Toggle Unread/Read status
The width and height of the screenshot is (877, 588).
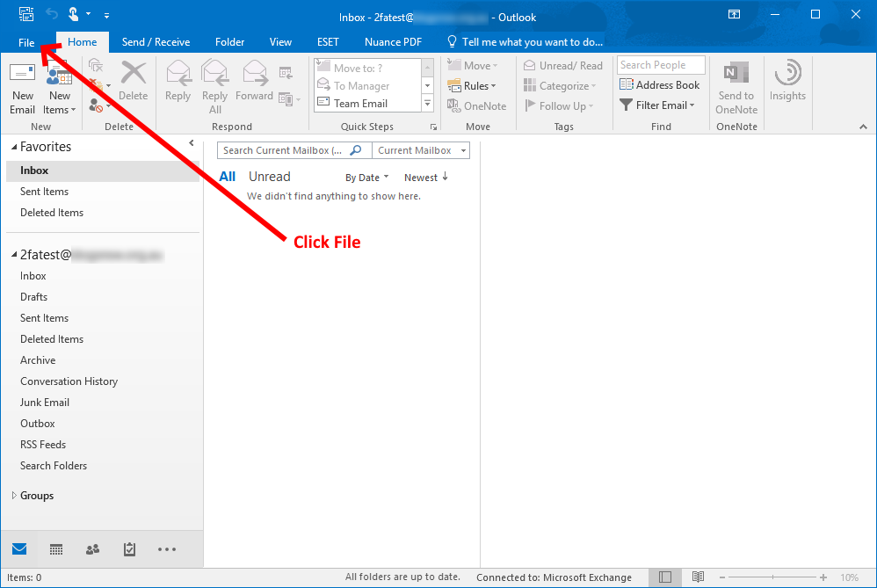[x=562, y=65]
